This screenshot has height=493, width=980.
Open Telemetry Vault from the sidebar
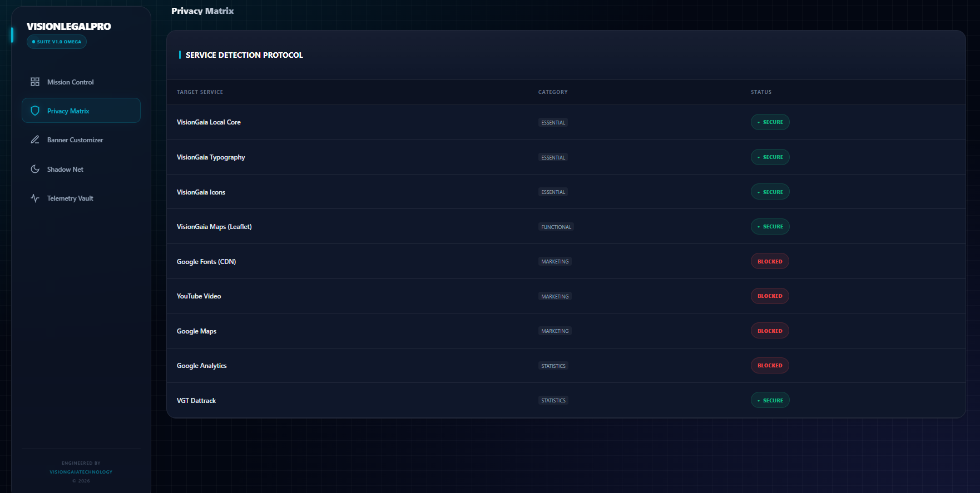coord(81,198)
